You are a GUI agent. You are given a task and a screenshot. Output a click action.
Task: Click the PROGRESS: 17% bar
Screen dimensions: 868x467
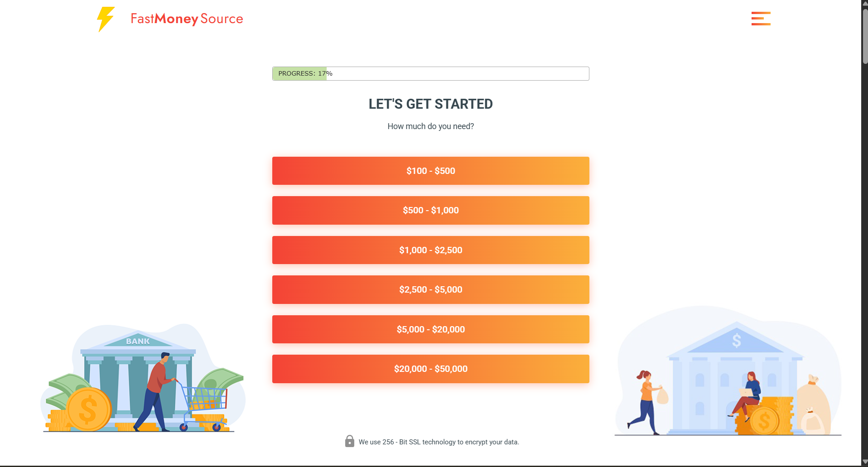430,73
